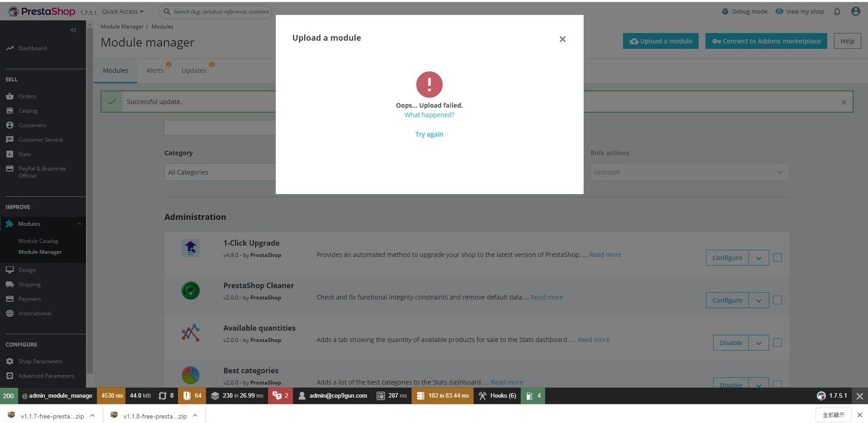
Task: Switch to the Updates tab
Action: (x=194, y=71)
